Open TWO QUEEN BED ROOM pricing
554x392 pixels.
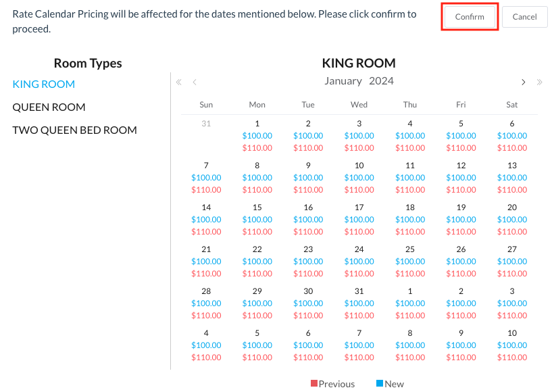74,130
